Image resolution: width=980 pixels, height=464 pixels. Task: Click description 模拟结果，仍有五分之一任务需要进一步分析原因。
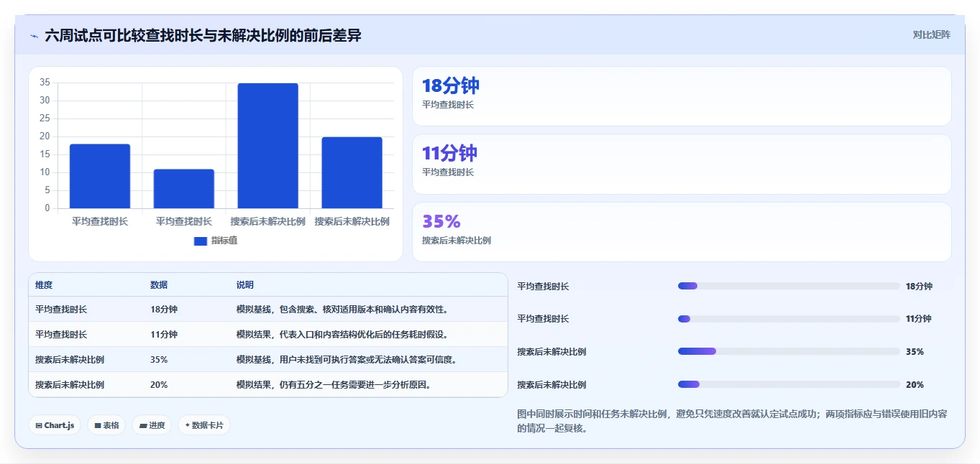coord(334,385)
